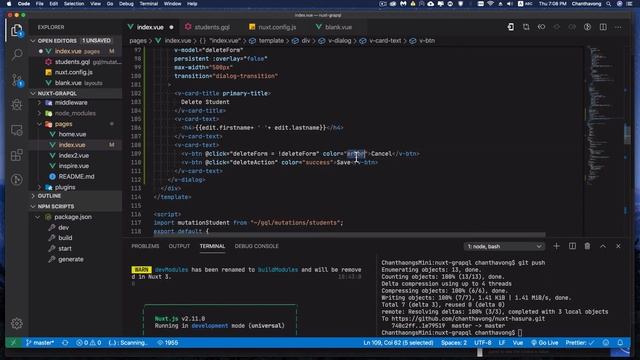Open README.md in pages folder
Viewport: 640px width, 360px height.
pyautogui.click(x=76, y=177)
